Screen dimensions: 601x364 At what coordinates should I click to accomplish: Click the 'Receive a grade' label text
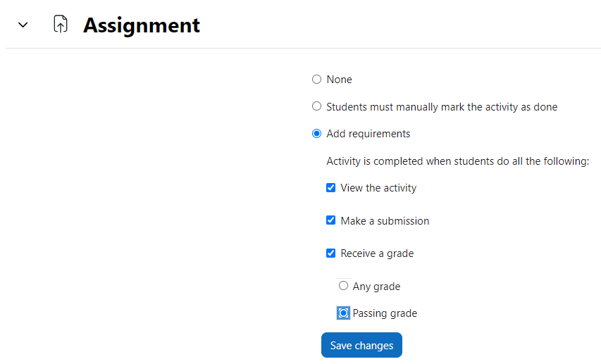(x=377, y=253)
